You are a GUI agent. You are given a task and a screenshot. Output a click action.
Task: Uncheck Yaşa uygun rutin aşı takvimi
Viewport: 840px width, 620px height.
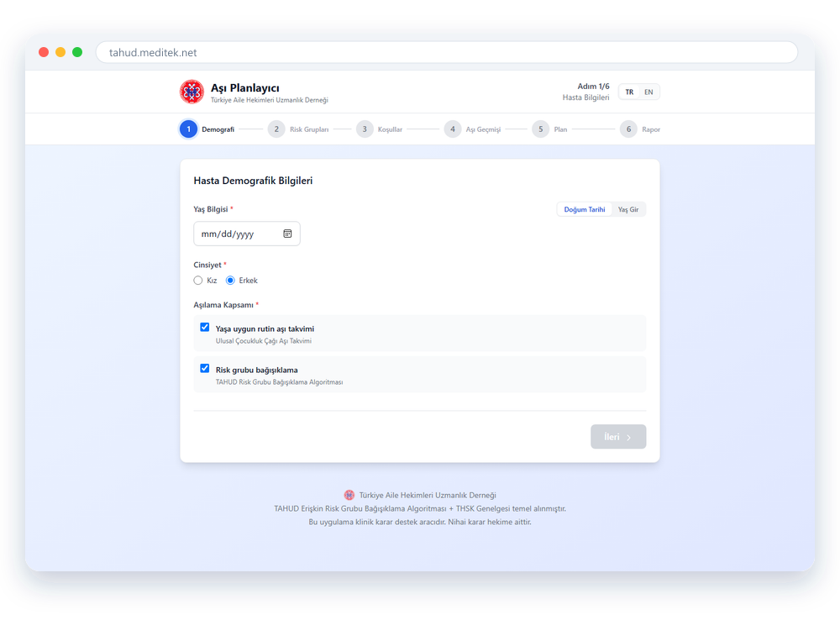point(205,327)
